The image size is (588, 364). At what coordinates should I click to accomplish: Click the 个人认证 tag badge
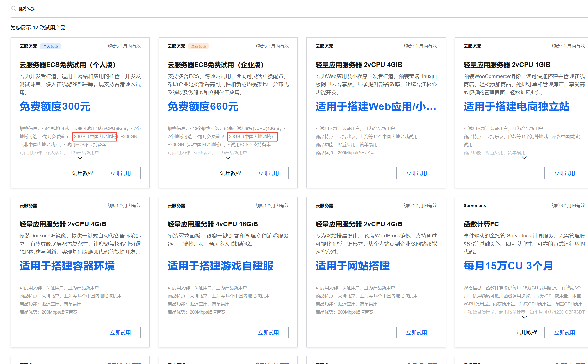(x=50, y=46)
